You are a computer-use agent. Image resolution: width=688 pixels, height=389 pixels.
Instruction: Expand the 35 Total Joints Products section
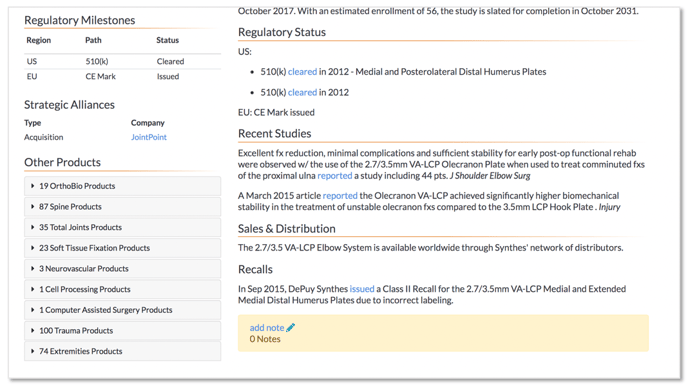122,227
